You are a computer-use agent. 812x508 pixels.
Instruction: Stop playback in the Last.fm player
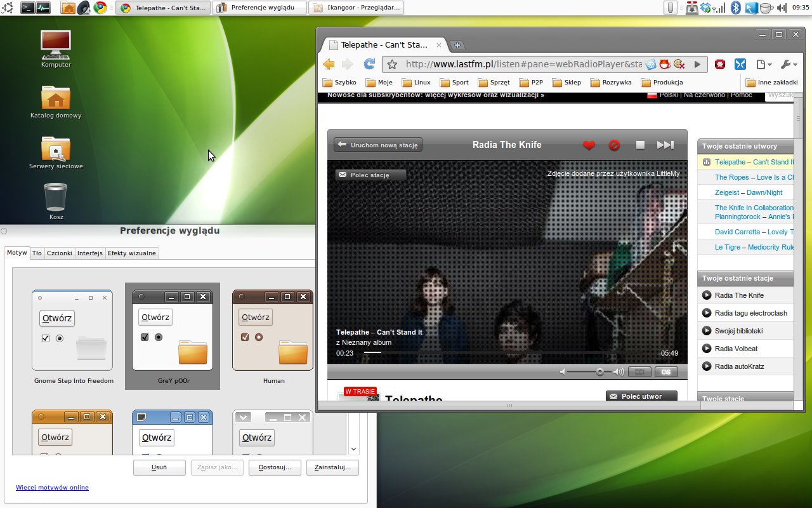click(640, 145)
